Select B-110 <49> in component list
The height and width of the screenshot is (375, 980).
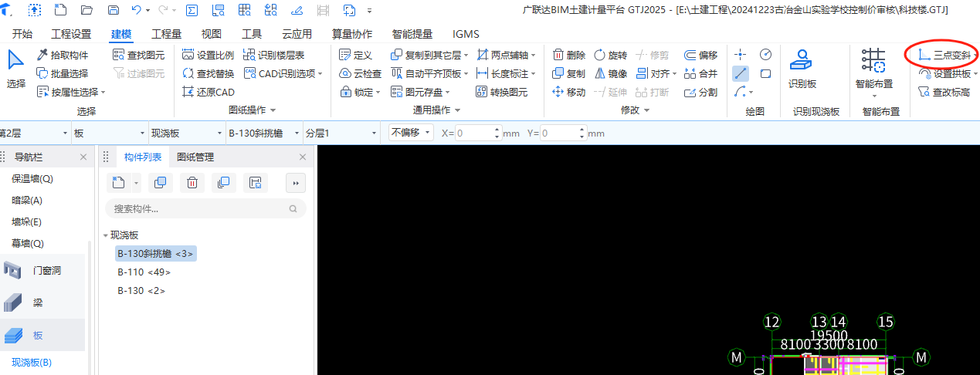[x=144, y=272]
